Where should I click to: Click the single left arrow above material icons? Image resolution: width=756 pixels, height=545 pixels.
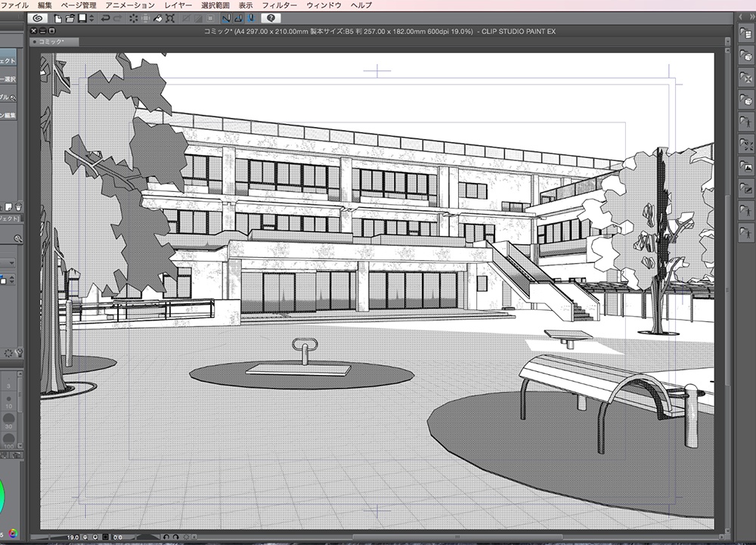click(741, 17)
